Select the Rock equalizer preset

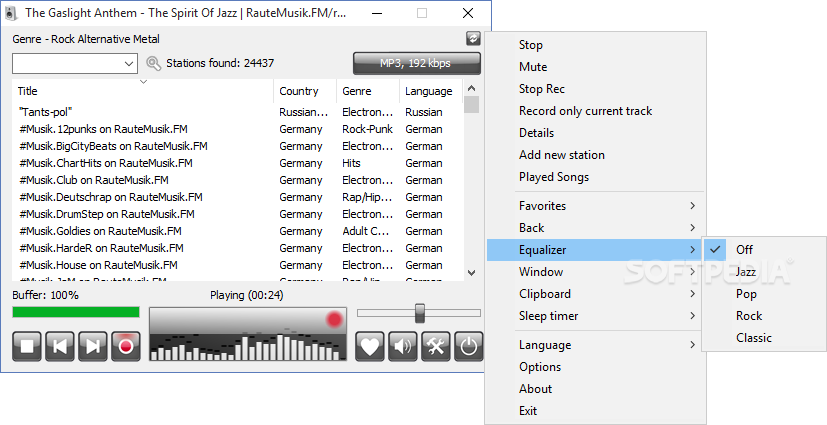(764, 316)
